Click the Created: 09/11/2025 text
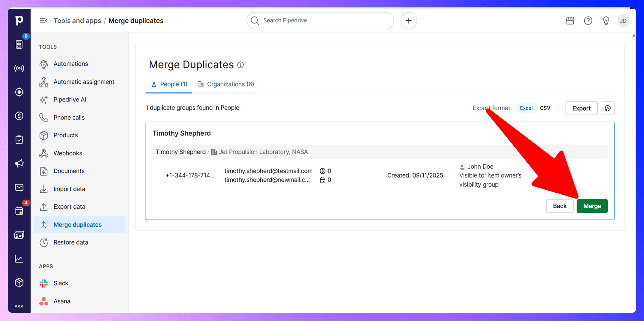Image resolution: width=644 pixels, height=321 pixels. pyautogui.click(x=415, y=175)
